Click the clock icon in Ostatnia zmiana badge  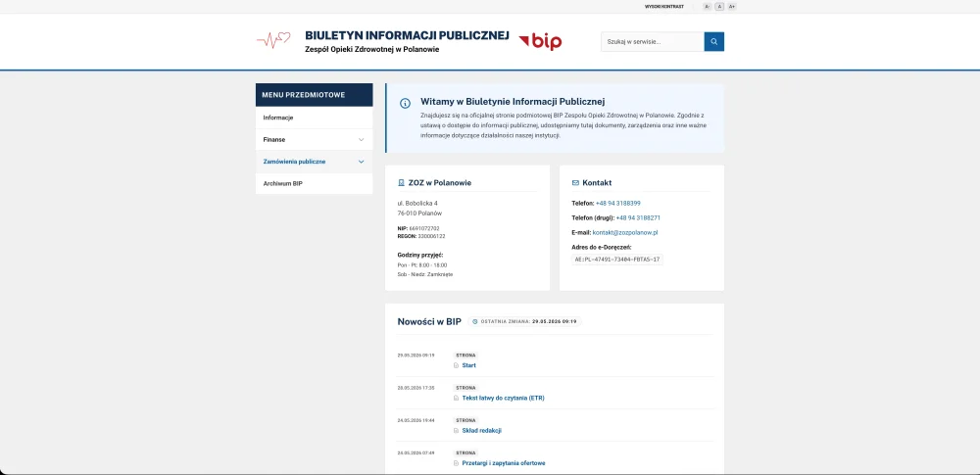475,322
